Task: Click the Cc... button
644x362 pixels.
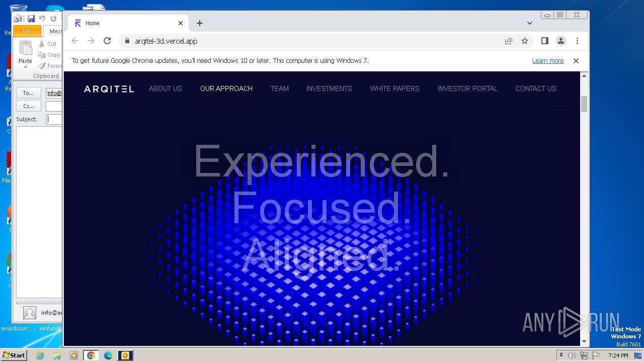Action: pyautogui.click(x=28, y=106)
